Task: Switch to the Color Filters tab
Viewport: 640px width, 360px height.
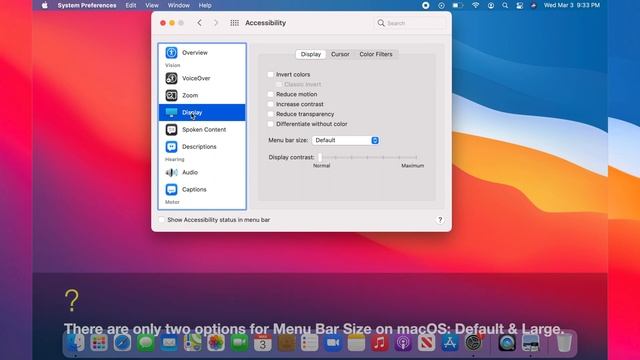Action: click(376, 54)
